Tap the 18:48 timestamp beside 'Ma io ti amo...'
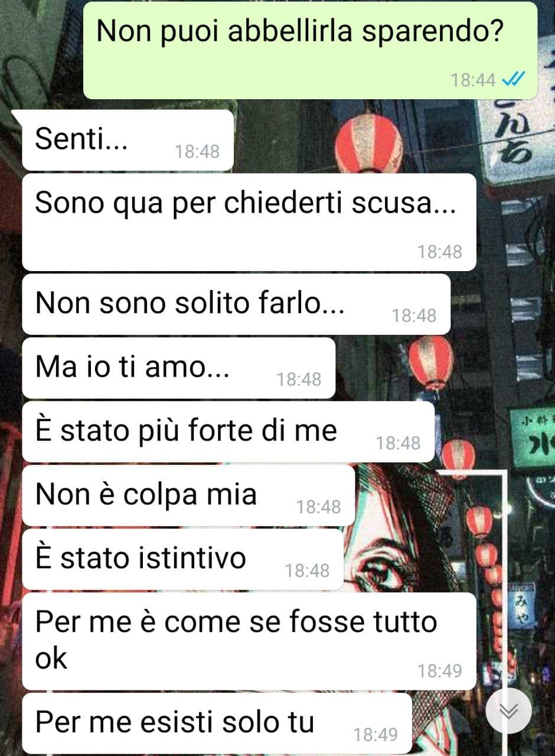Image resolution: width=555 pixels, height=756 pixels. (299, 379)
